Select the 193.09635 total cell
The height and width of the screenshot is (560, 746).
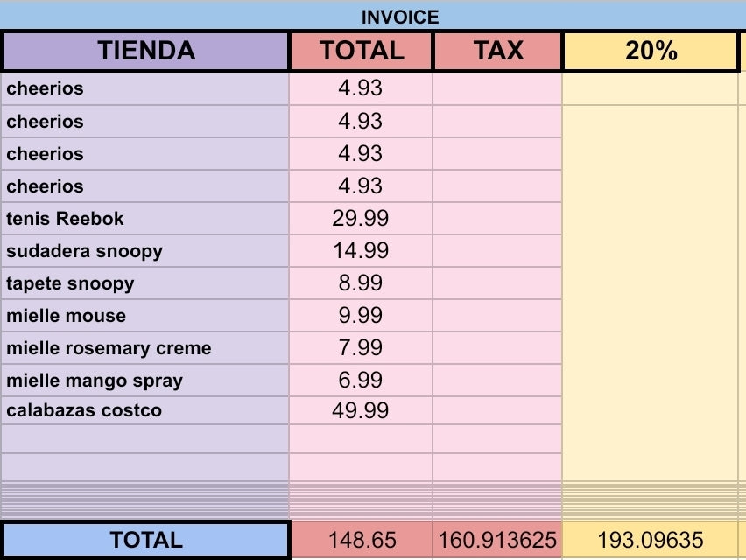(651, 541)
